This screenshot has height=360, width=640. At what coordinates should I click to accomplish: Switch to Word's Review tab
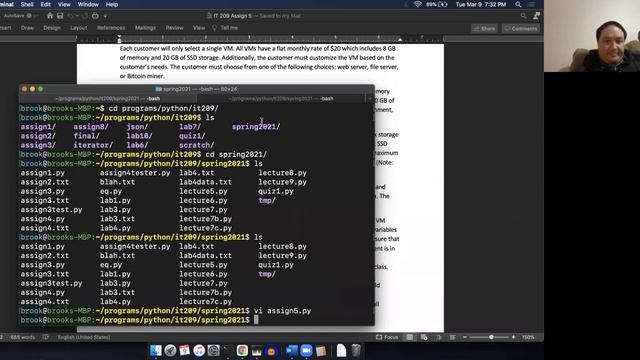pyautogui.click(x=174, y=28)
